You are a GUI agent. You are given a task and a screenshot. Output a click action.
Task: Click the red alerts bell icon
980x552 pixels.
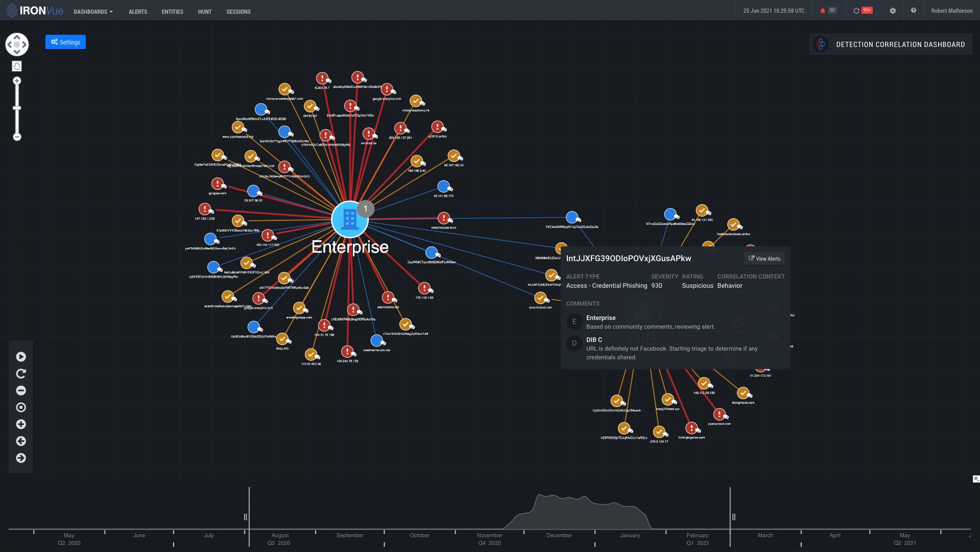[x=823, y=11]
